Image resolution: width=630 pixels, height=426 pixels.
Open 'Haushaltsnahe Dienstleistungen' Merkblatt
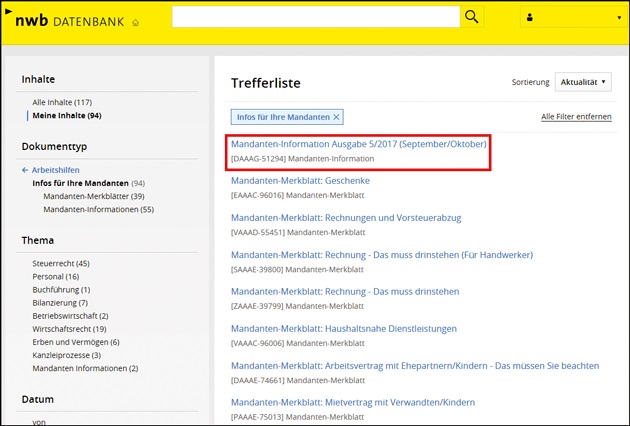point(343,328)
